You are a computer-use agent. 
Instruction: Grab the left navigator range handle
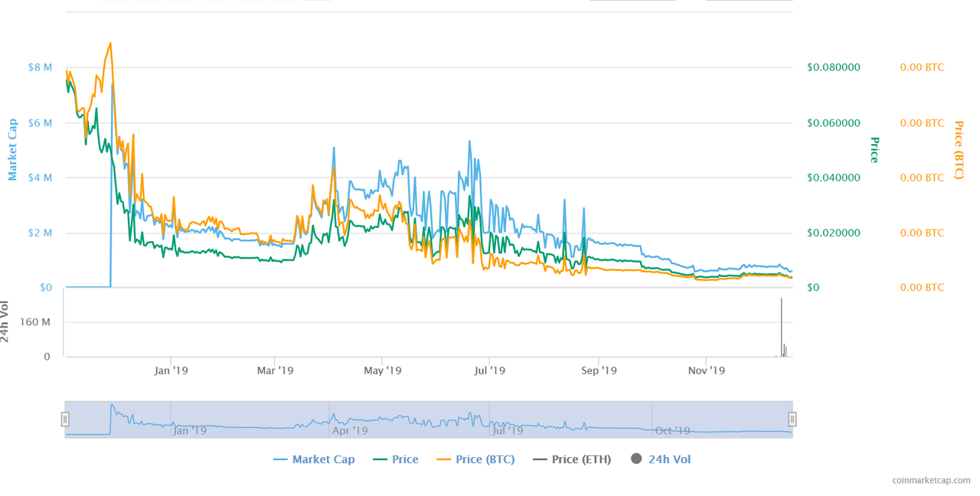(65, 419)
